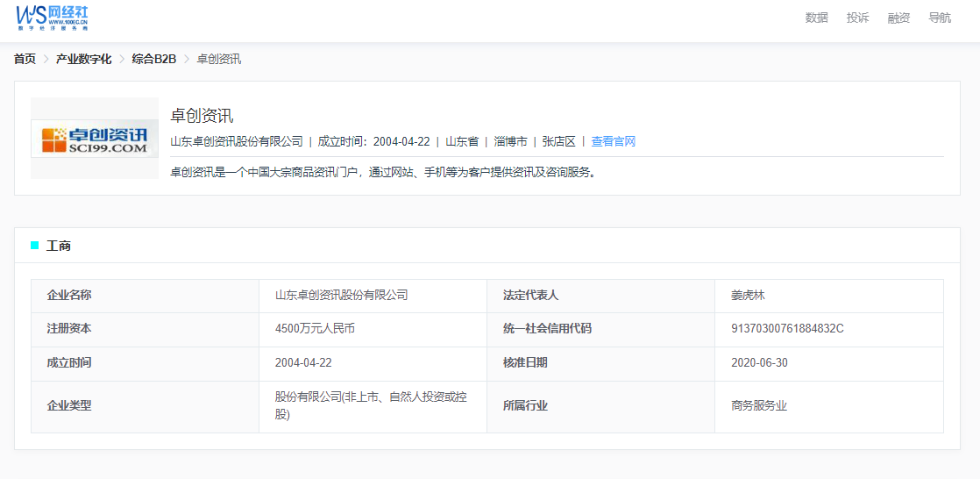Click the 商务服务业 industry cell

pyautogui.click(x=758, y=405)
